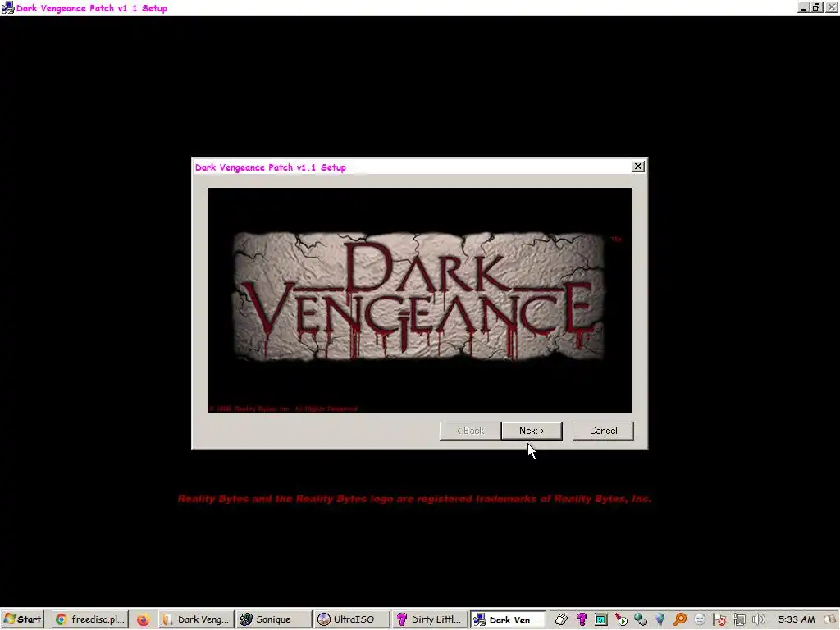This screenshot has height=630, width=840.
Task: Click the security flag red X tray icon
Action: (x=719, y=620)
